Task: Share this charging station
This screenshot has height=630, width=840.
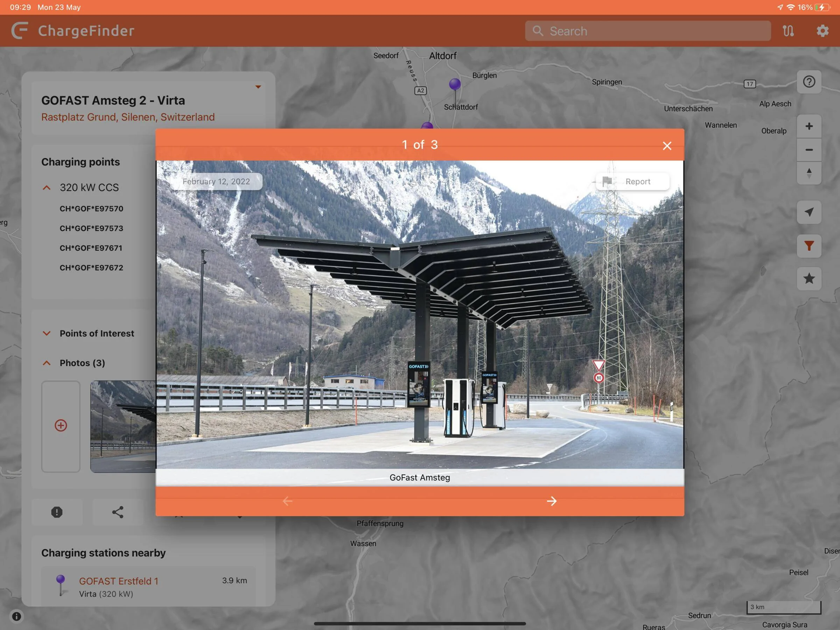Action: (118, 512)
